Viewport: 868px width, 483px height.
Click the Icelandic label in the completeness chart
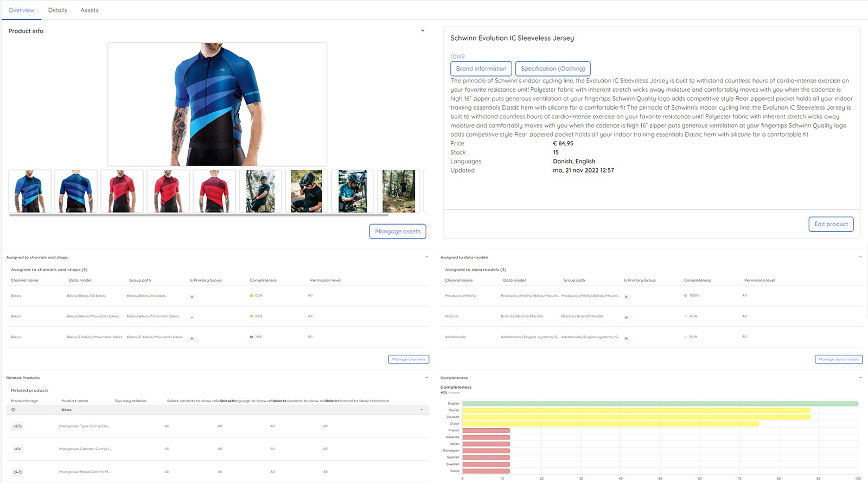coord(452,437)
